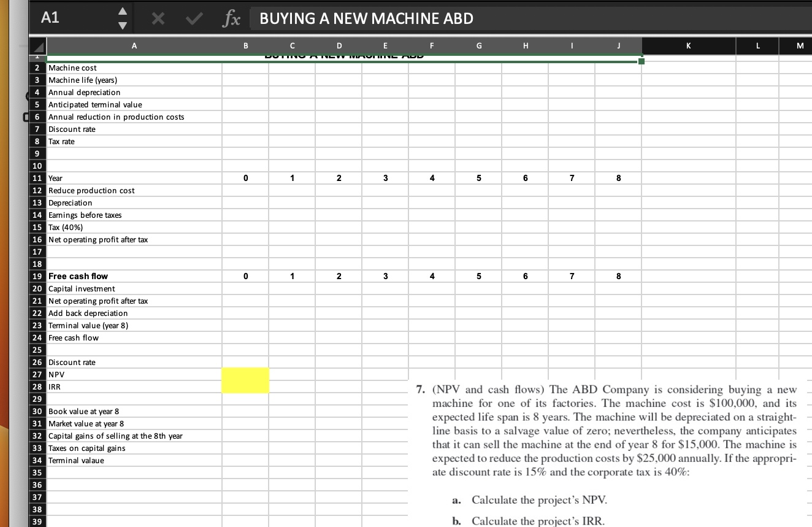
Task: Select row 11 header
Action: coord(37,178)
